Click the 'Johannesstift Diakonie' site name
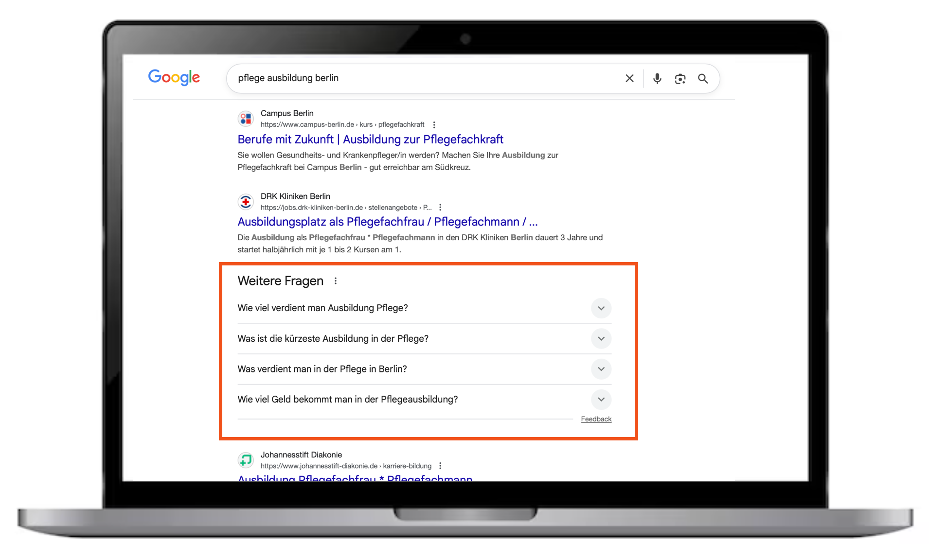This screenshot has width=929, height=560. point(301,455)
